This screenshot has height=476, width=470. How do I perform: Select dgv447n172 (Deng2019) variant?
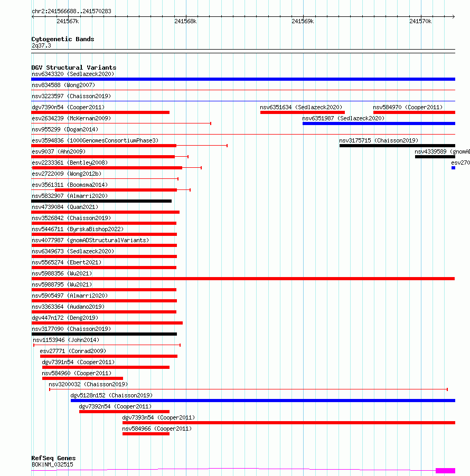[65, 318]
